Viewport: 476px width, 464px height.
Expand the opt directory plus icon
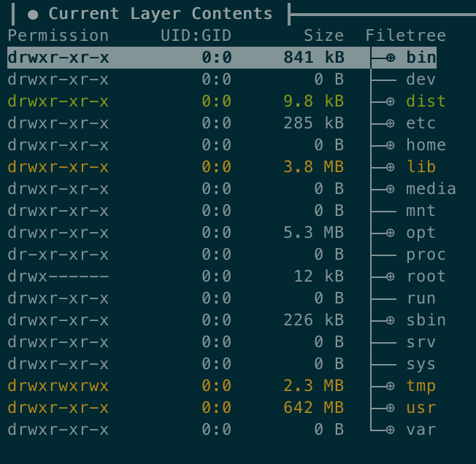[x=391, y=233]
